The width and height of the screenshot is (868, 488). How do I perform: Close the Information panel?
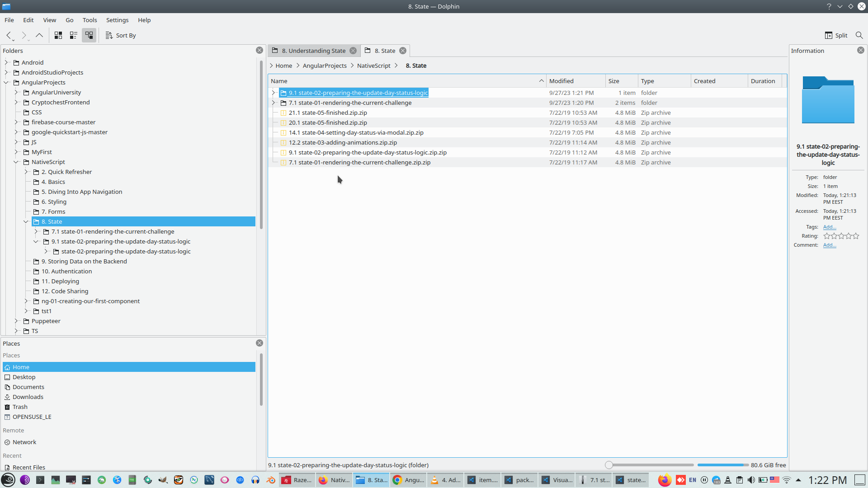pyautogui.click(x=861, y=50)
